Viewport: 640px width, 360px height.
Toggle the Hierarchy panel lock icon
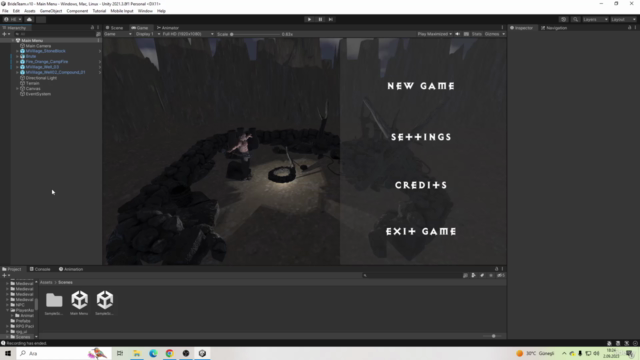click(x=92, y=28)
